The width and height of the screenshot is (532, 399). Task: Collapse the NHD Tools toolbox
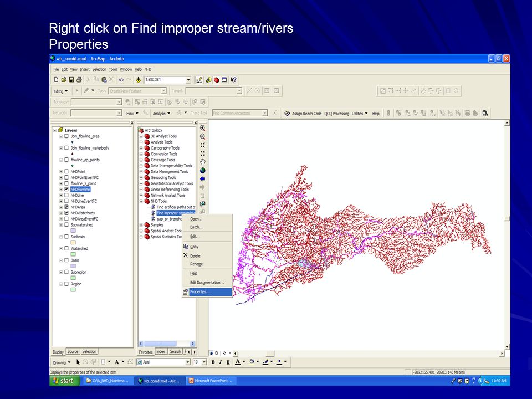coord(141,201)
